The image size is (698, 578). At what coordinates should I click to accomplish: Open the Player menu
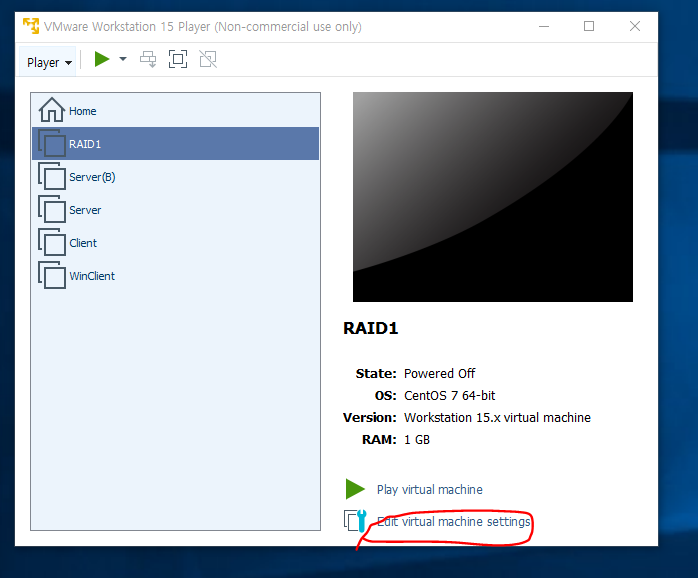pos(48,62)
